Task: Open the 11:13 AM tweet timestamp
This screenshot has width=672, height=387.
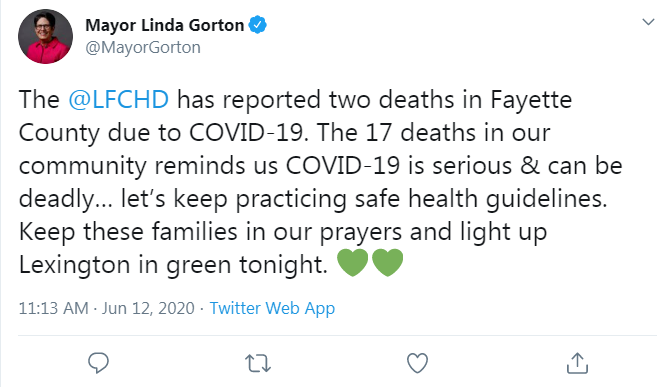Action: pos(54,308)
